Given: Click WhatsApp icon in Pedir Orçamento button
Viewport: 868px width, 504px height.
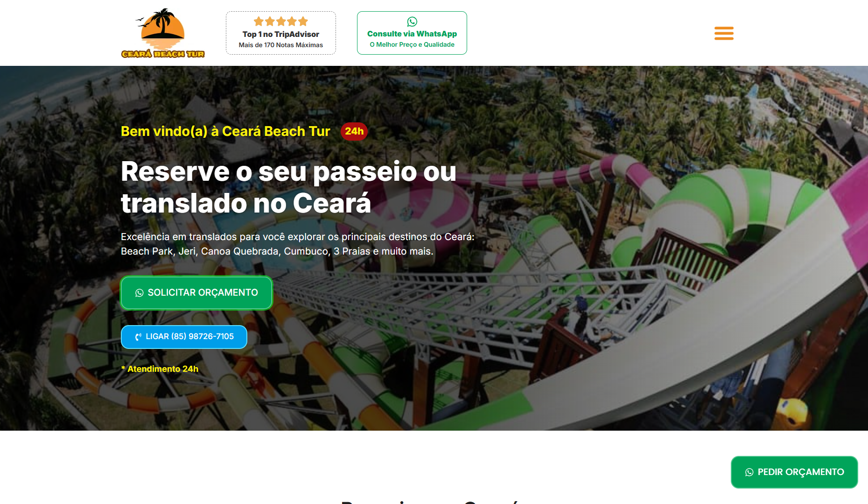Looking at the screenshot, I should [749, 472].
